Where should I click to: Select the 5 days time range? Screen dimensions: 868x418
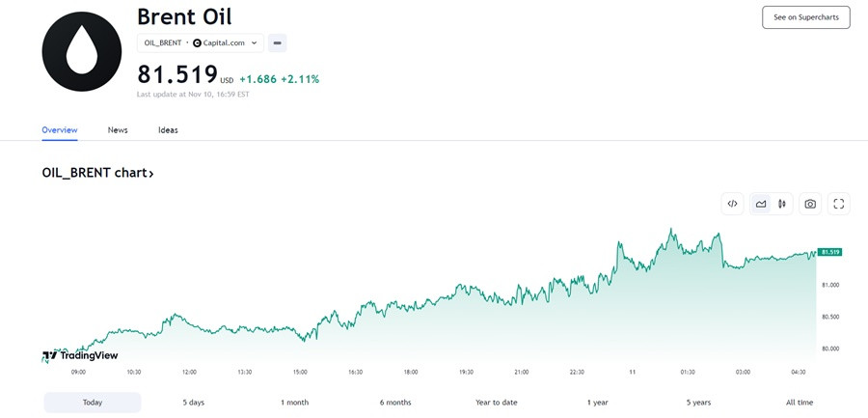(193, 403)
